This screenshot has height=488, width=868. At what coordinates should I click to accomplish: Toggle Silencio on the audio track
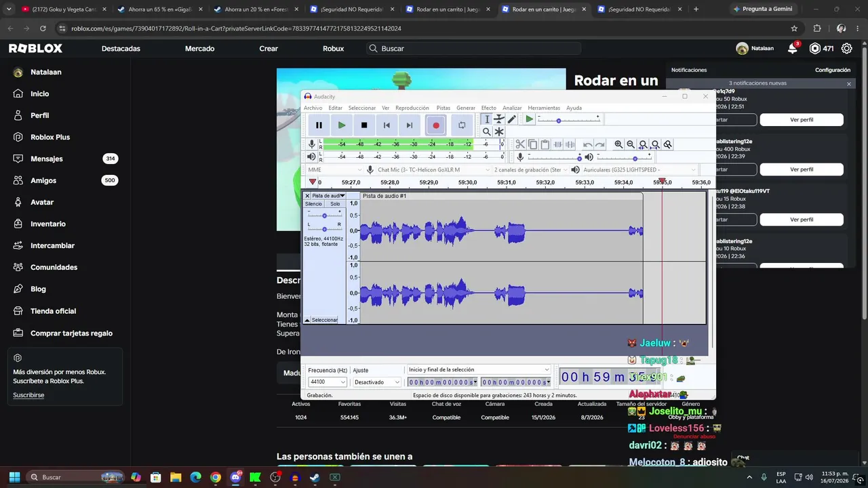313,204
